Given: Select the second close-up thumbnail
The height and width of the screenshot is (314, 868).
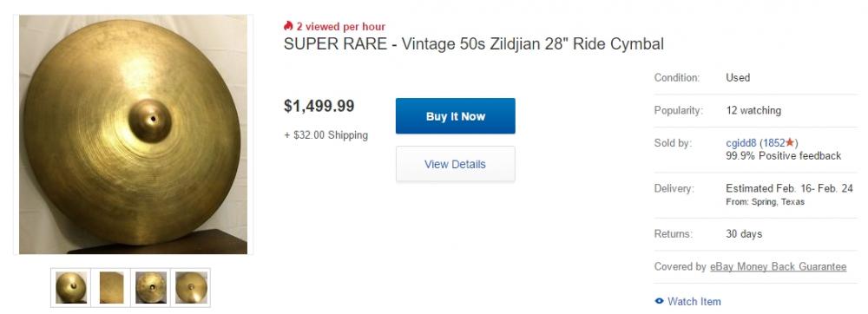Looking at the screenshot, I should click(x=111, y=287).
